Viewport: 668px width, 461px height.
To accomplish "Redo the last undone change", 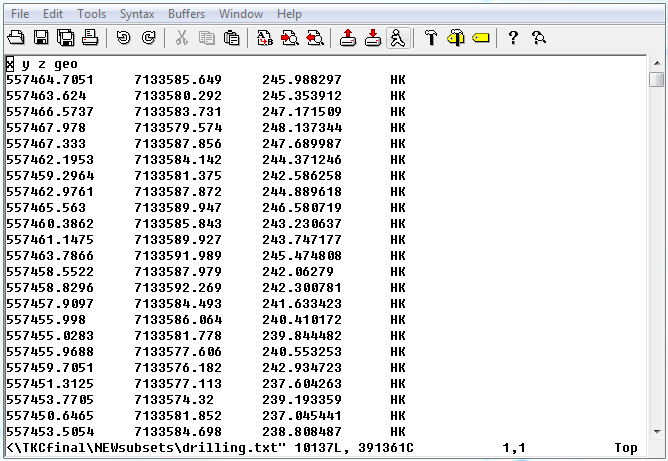I will pos(148,38).
